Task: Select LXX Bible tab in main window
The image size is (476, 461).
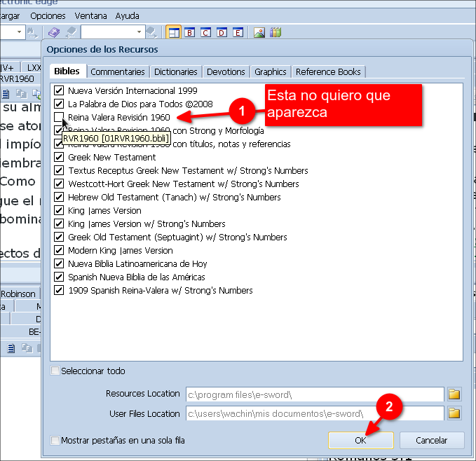Action: click(33, 67)
